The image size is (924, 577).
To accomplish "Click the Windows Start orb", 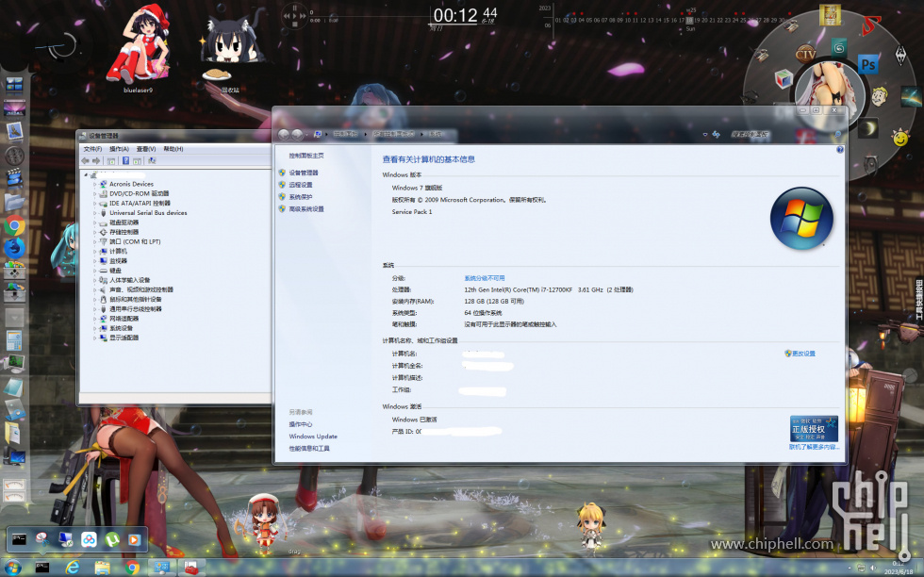I will (11, 568).
